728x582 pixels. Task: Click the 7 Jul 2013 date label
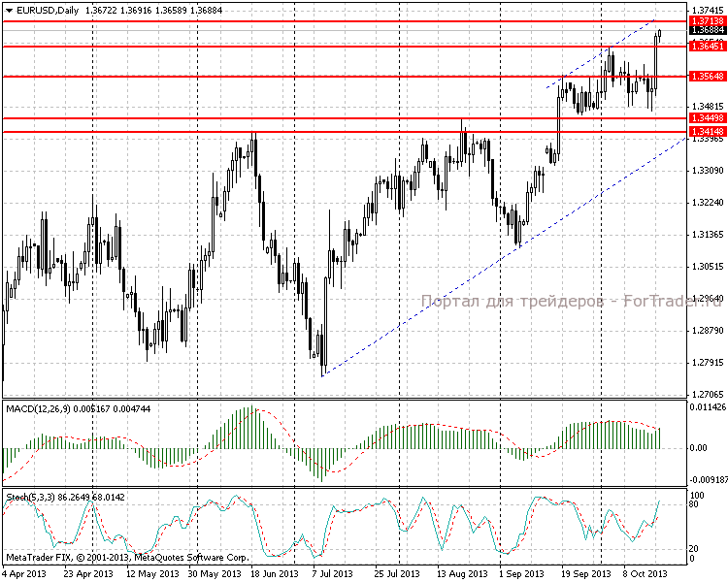pyautogui.click(x=333, y=573)
